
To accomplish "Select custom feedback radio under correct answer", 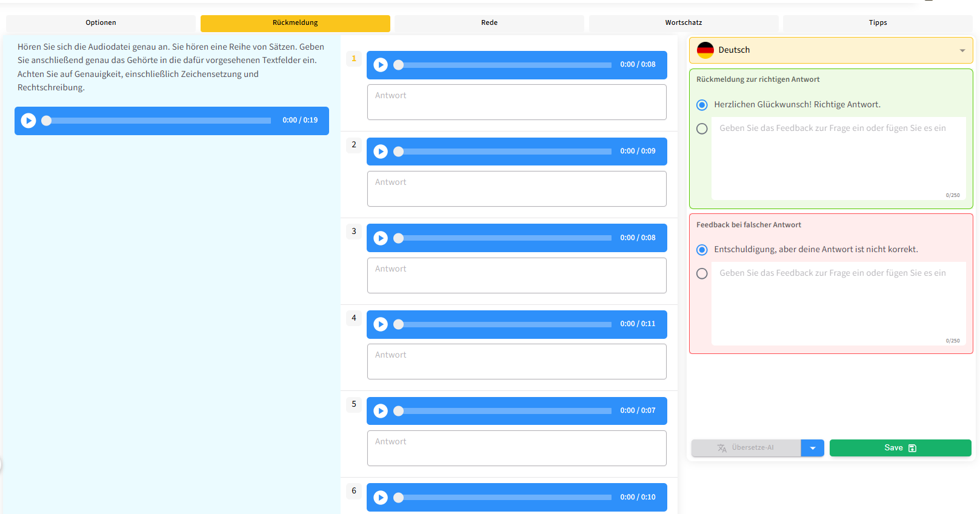I will click(702, 128).
